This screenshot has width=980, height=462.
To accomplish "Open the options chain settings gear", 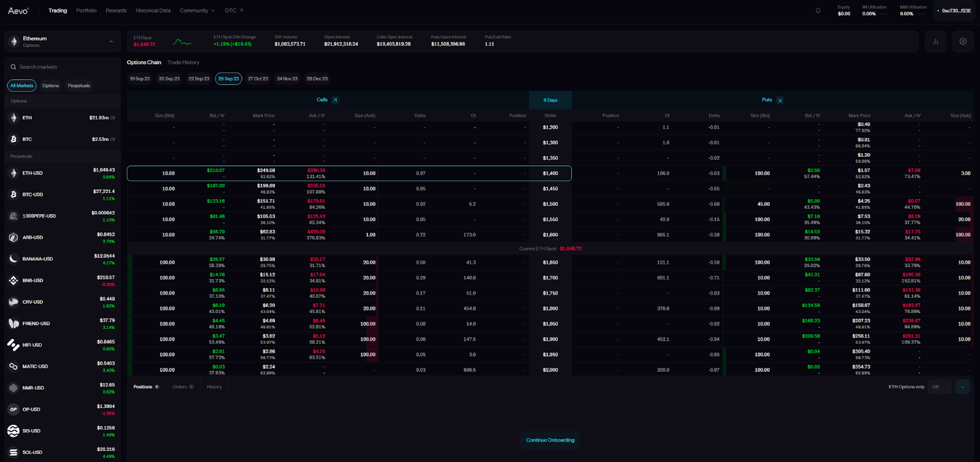I will click(963, 42).
